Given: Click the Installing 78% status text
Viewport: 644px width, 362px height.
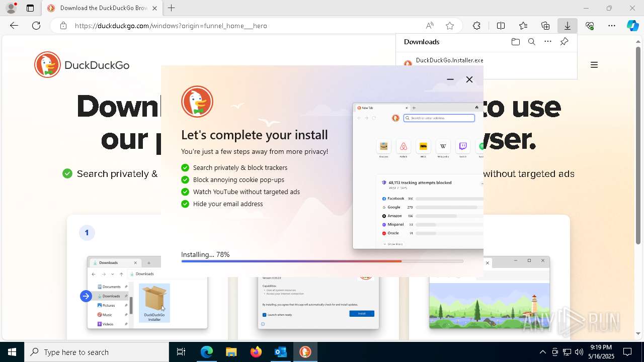Looking at the screenshot, I should [205, 254].
